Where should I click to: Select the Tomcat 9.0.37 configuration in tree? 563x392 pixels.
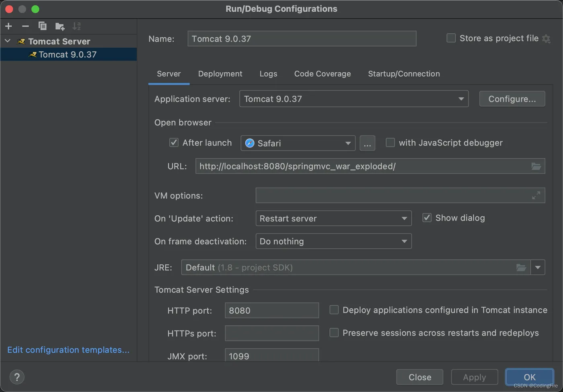68,54
